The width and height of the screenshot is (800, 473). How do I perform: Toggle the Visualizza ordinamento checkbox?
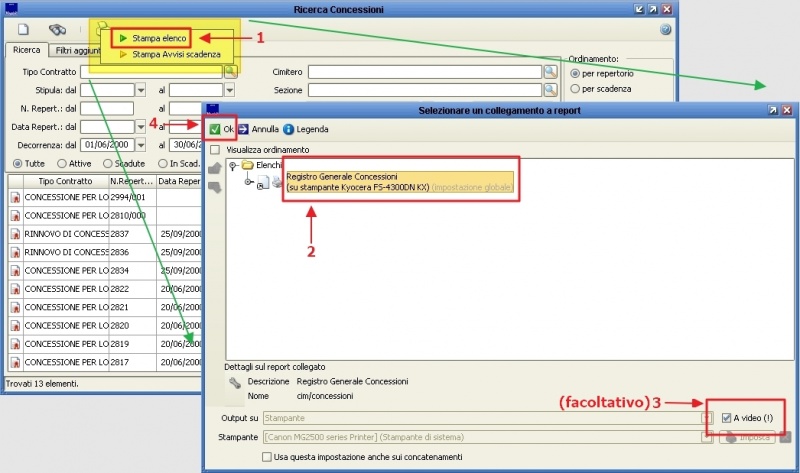(215, 150)
